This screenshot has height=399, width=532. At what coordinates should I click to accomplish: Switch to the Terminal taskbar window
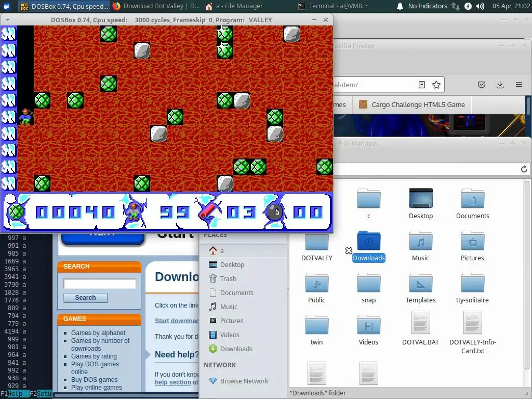333,6
